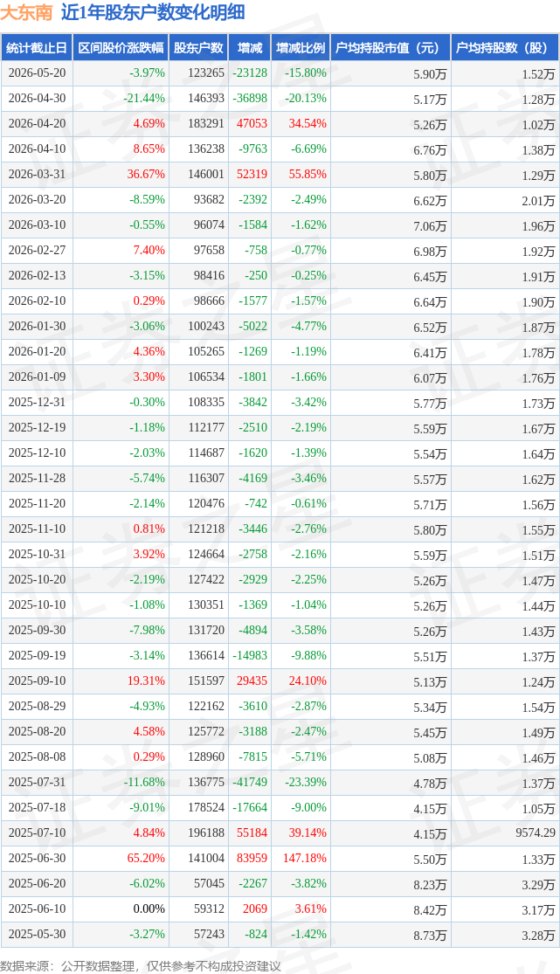
Task: Click the 户均持股市值（元） header
Action: pyautogui.click(x=391, y=48)
